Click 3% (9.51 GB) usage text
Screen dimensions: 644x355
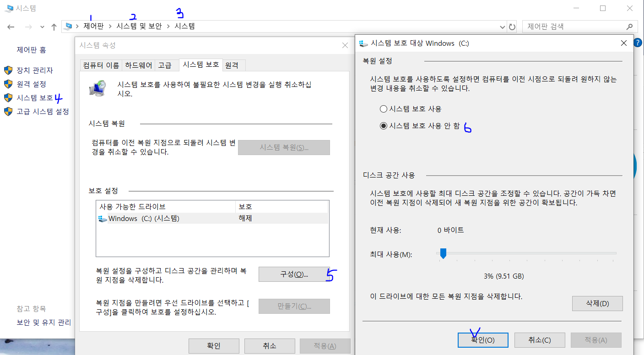point(504,276)
